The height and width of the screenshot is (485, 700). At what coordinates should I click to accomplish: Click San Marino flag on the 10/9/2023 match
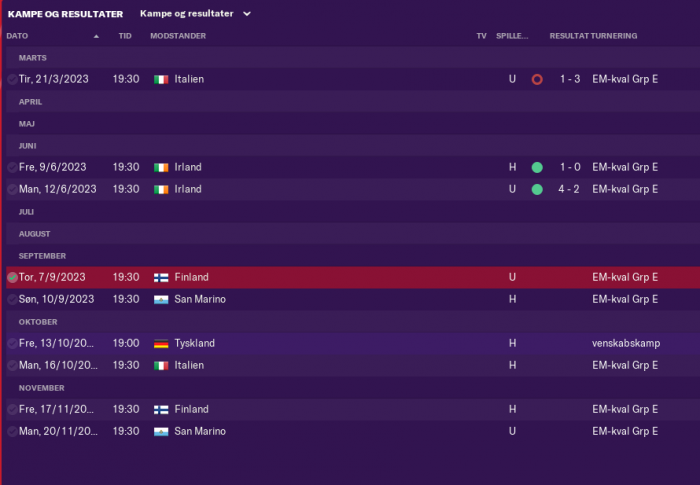click(x=161, y=300)
